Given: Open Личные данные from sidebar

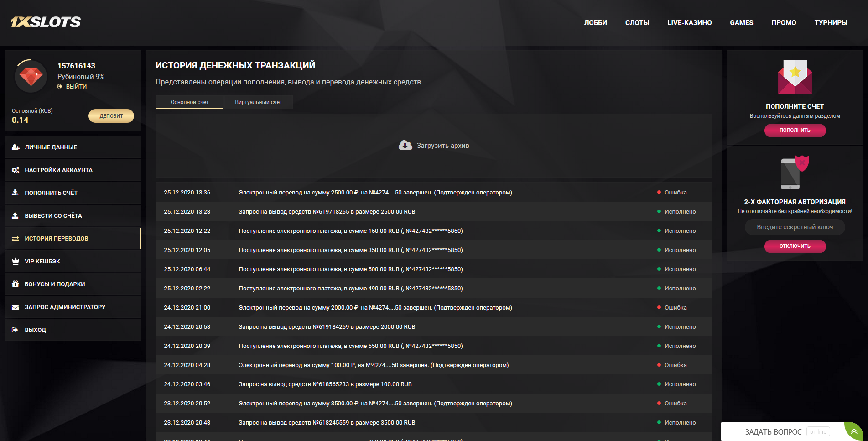Looking at the screenshot, I should click(51, 147).
